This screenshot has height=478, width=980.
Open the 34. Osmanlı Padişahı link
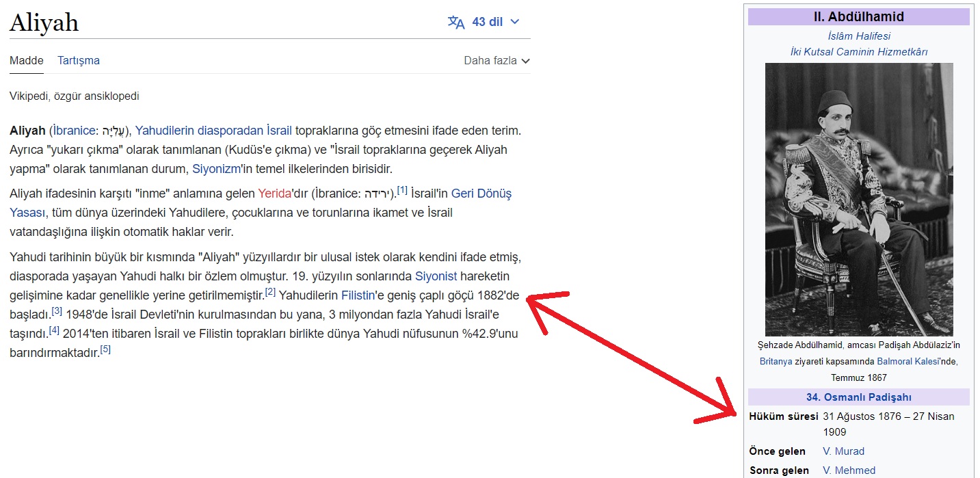coord(859,397)
